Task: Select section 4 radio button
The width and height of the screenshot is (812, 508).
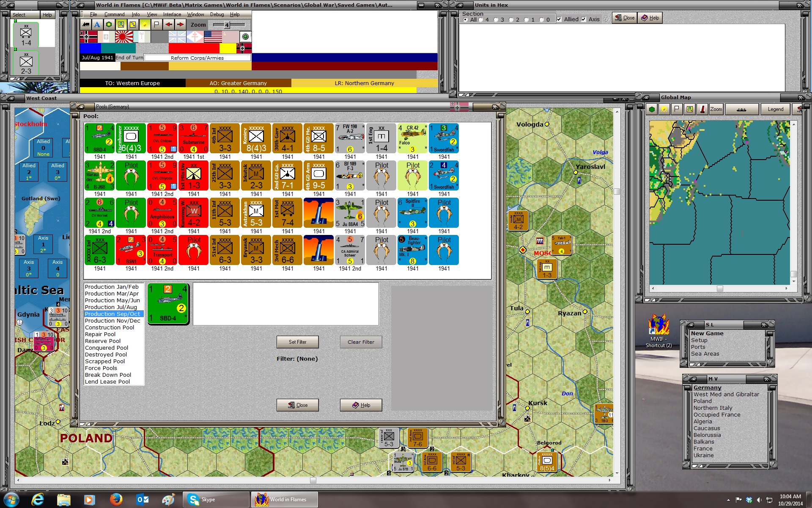Action: click(481, 20)
